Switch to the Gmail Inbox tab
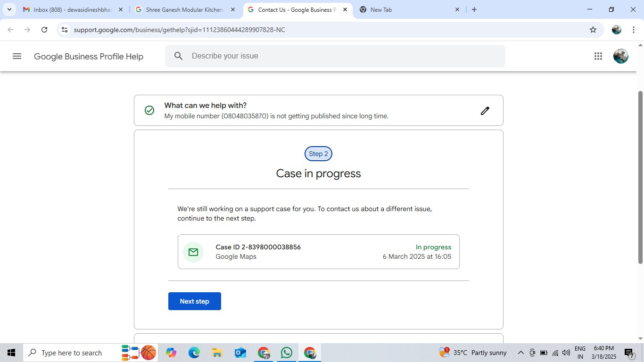This screenshot has height=362, width=644. pyautogui.click(x=74, y=9)
